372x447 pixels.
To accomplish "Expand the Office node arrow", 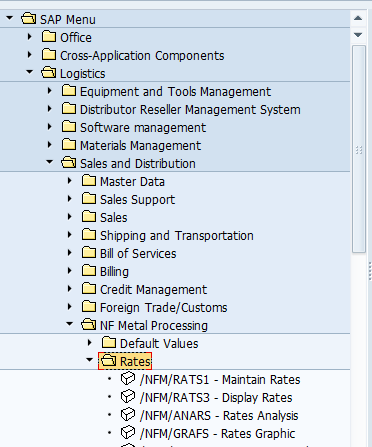I will 30,36.
